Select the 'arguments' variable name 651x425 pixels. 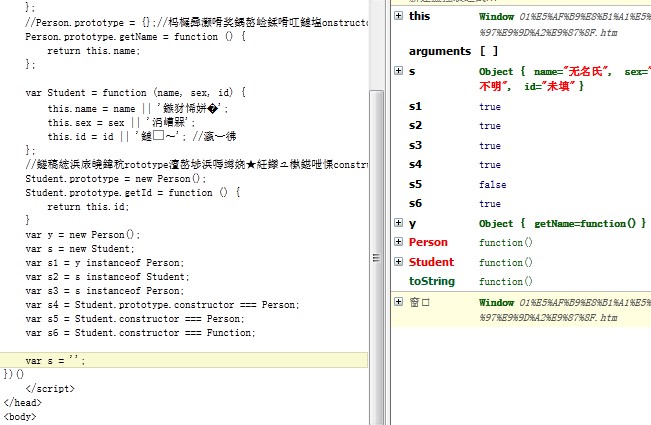point(440,51)
